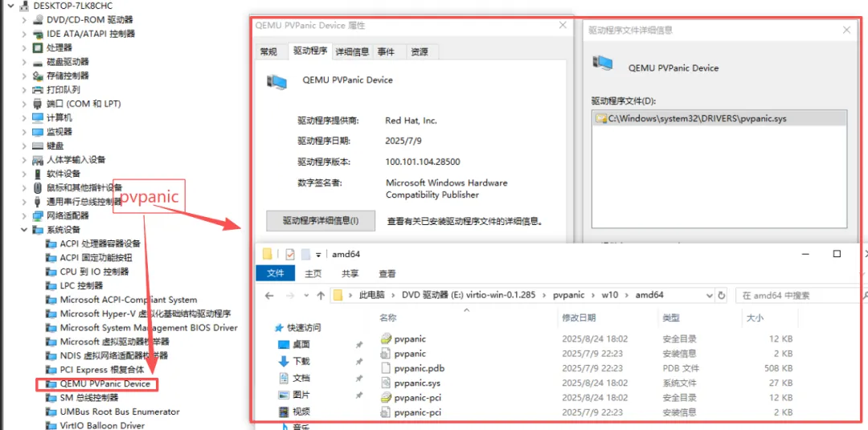Click the 图片 pictures icon in sidebar
The image size is (868, 430).
tap(284, 395)
